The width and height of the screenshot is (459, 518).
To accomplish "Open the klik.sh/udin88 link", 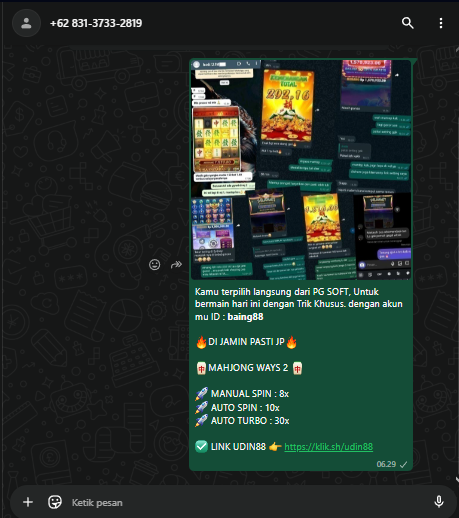I will tap(328, 447).
